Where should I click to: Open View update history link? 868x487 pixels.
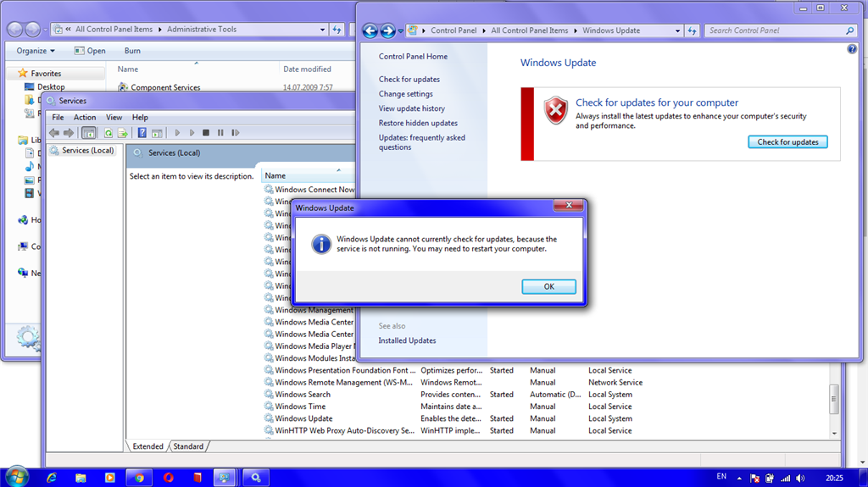tap(412, 108)
